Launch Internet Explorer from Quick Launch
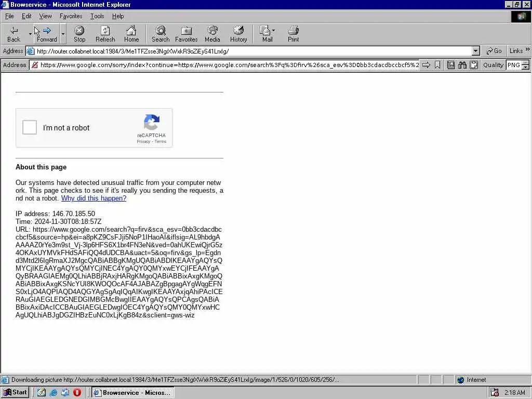 click(54, 393)
